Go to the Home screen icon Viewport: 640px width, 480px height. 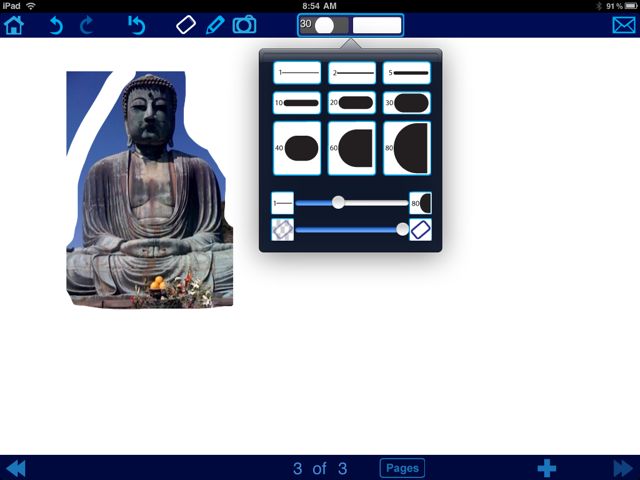(14, 25)
